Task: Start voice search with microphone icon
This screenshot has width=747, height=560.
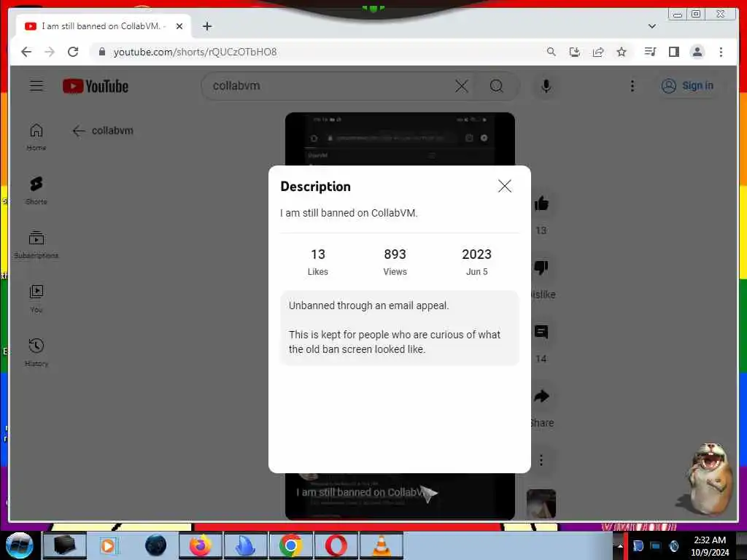Action: 546,86
